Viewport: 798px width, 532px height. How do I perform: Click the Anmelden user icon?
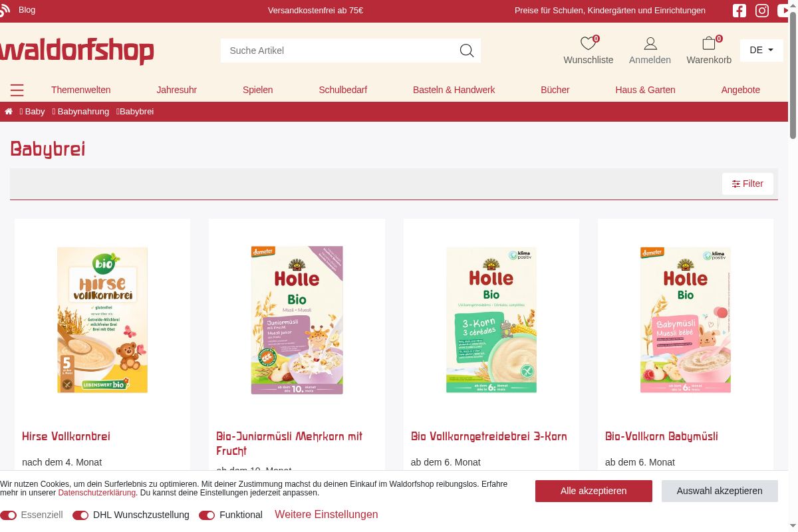(650, 43)
